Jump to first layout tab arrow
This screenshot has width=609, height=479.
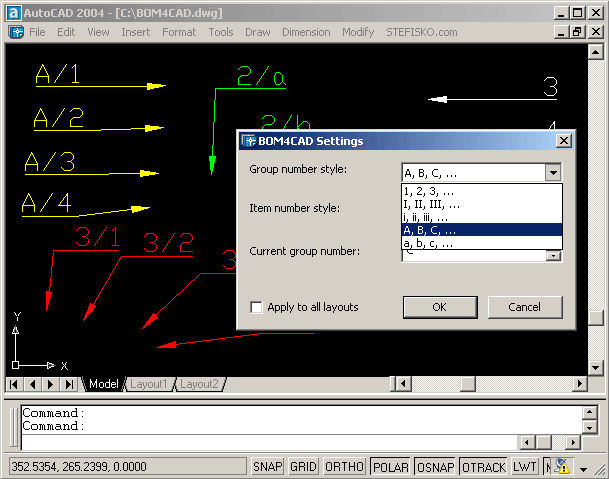click(14, 384)
